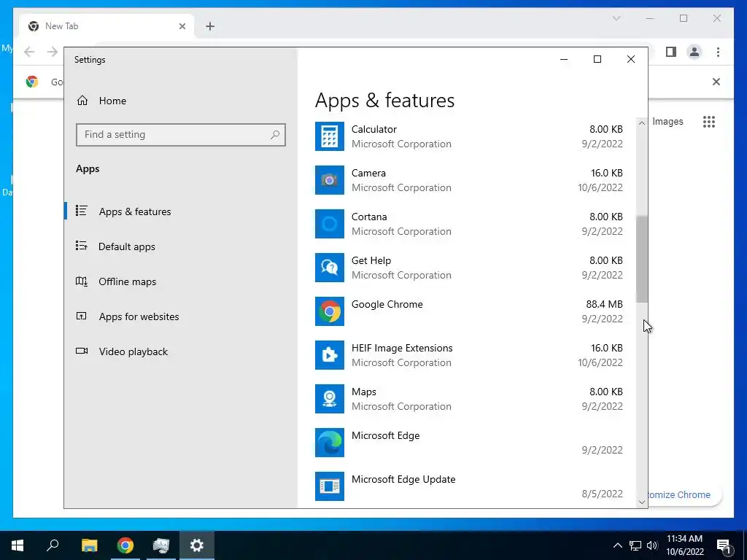Open Default apps page
The image size is (747, 560).
click(x=181, y=246)
